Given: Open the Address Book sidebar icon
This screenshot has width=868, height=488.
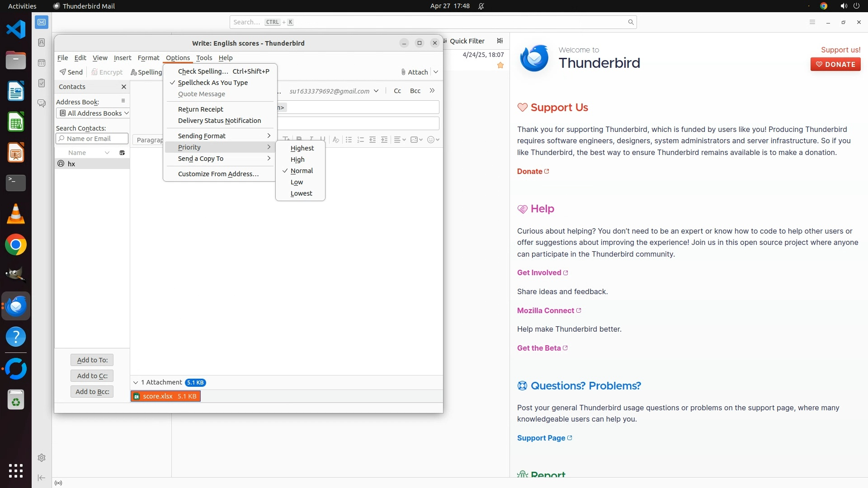Looking at the screenshot, I should [42, 42].
